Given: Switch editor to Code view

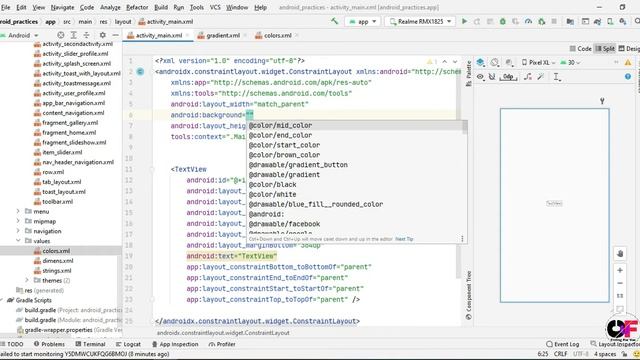Looking at the screenshot, I should pyautogui.click(x=580, y=49).
